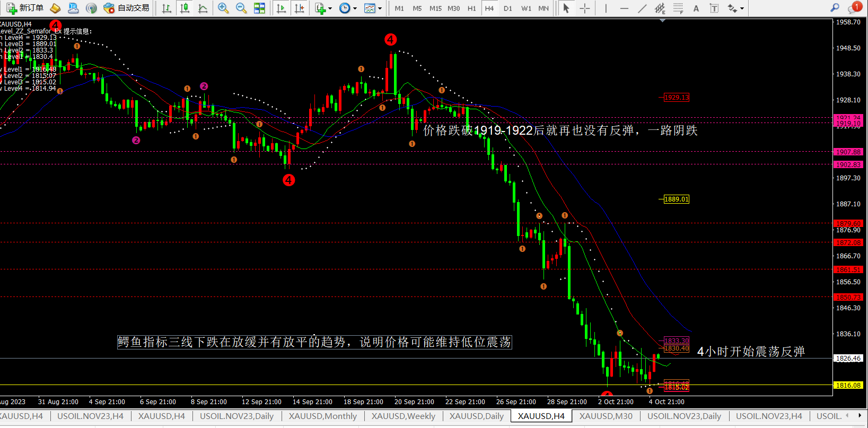
Task: Switch to the XAUUSD,Monthly chart tab
Action: point(323,416)
